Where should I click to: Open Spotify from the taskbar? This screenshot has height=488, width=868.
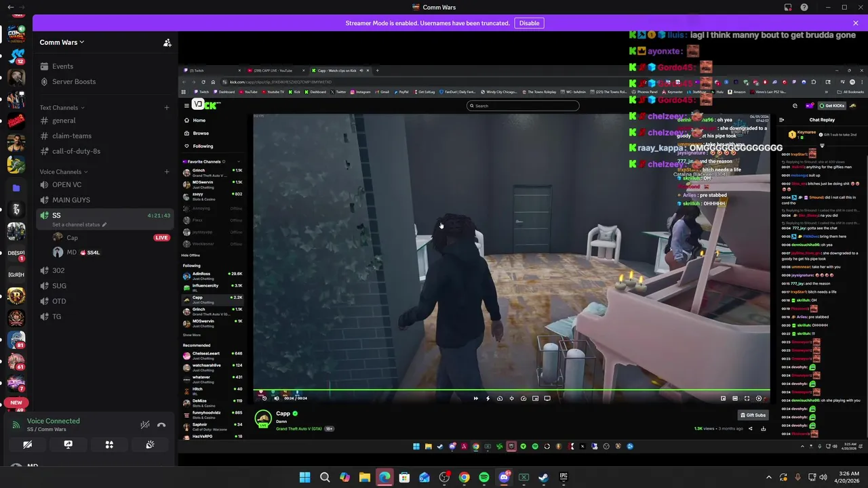point(484,477)
